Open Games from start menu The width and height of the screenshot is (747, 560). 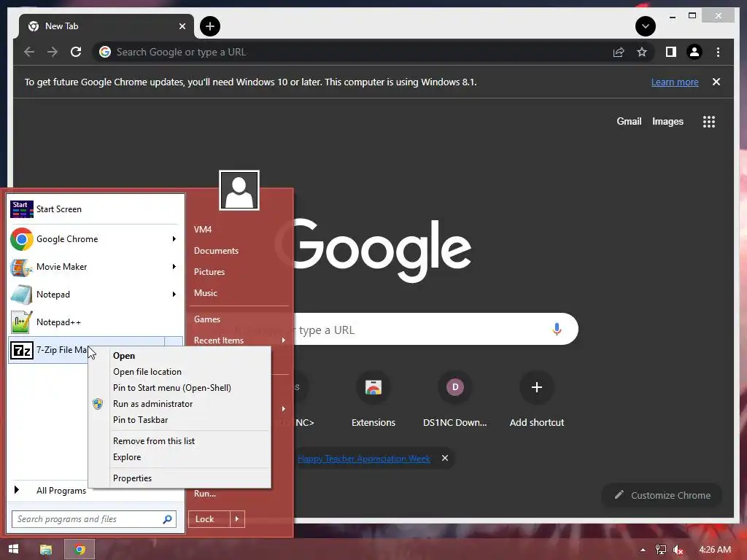point(206,319)
